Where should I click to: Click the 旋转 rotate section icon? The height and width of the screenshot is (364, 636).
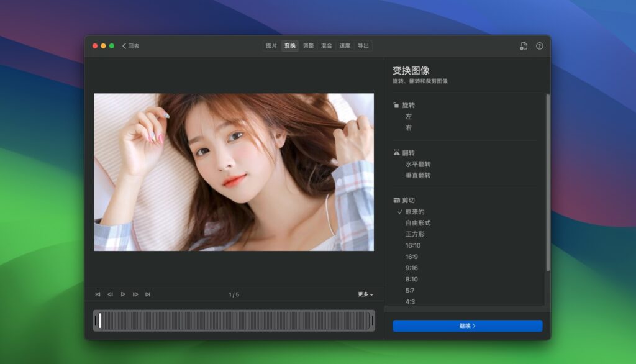pyautogui.click(x=396, y=105)
